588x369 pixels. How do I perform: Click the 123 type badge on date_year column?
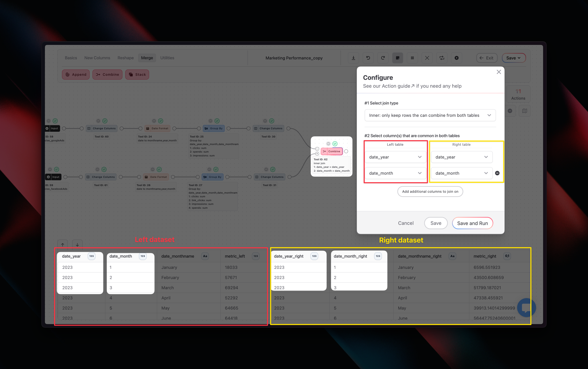coord(92,256)
